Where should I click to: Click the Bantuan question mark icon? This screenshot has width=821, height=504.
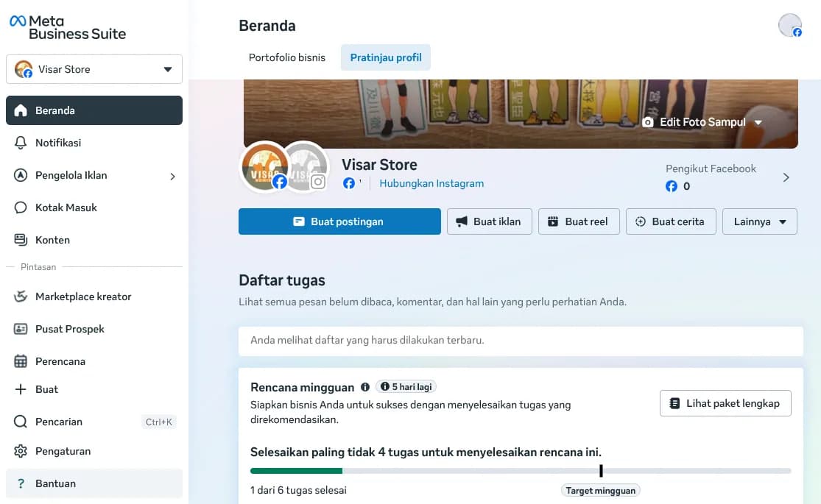click(x=21, y=483)
